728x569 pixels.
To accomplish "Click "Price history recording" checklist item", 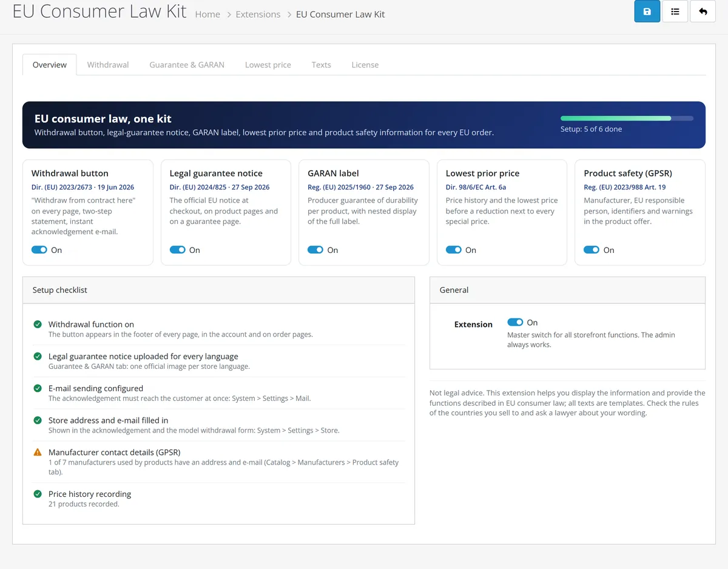I will tap(90, 494).
